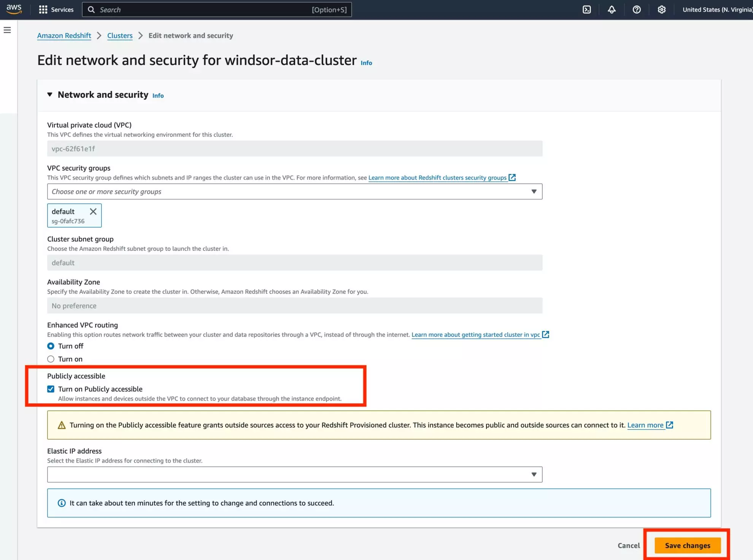The height and width of the screenshot is (560, 753).
Task: Click the info circle icon in notice
Action: coord(62,503)
